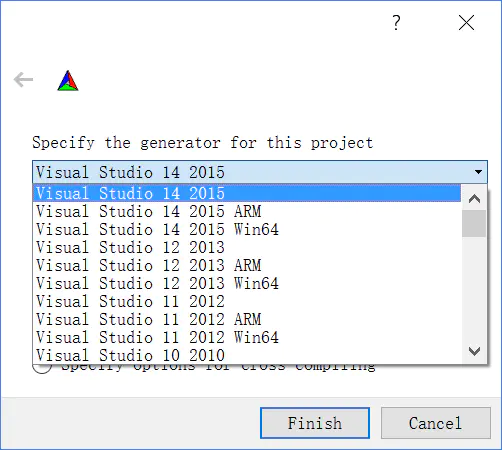
Task: Click the generator combo box field
Action: click(260, 172)
